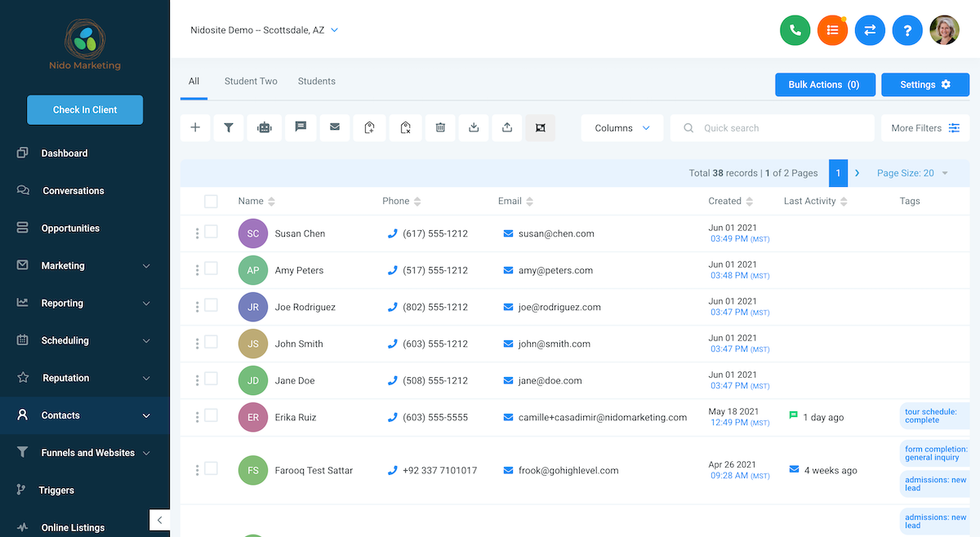
Task: Open the robot automation icon
Action: point(264,127)
